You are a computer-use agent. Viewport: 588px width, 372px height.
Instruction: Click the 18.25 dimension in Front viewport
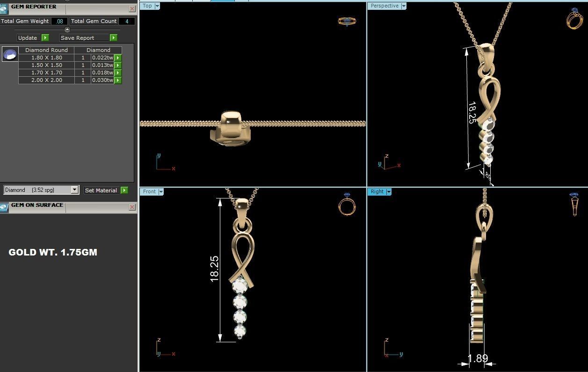pos(215,269)
